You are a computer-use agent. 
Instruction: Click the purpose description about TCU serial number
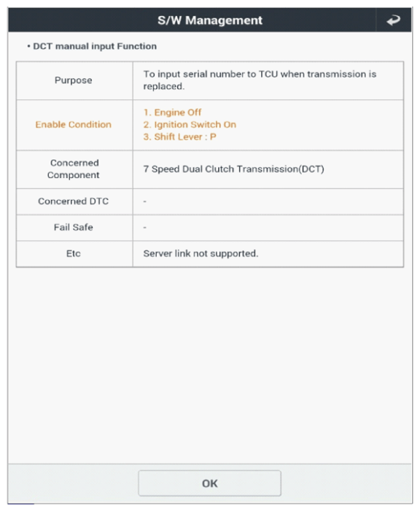pyautogui.click(x=260, y=80)
